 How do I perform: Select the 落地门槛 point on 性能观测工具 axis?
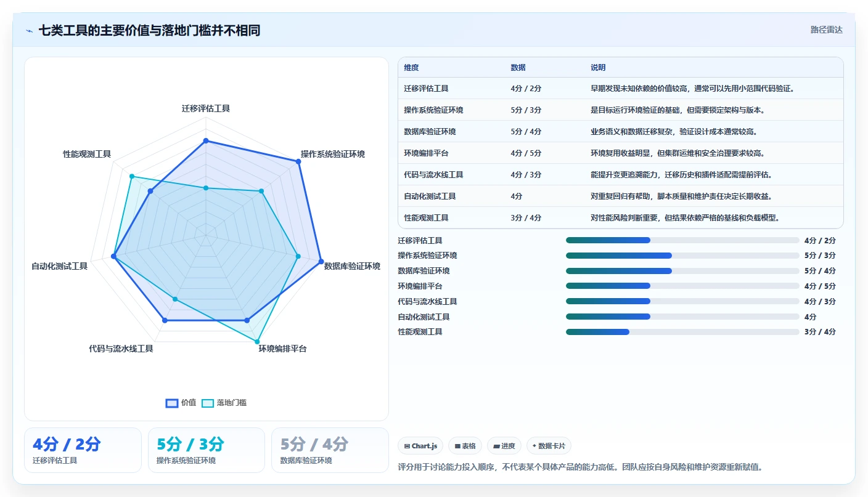132,177
